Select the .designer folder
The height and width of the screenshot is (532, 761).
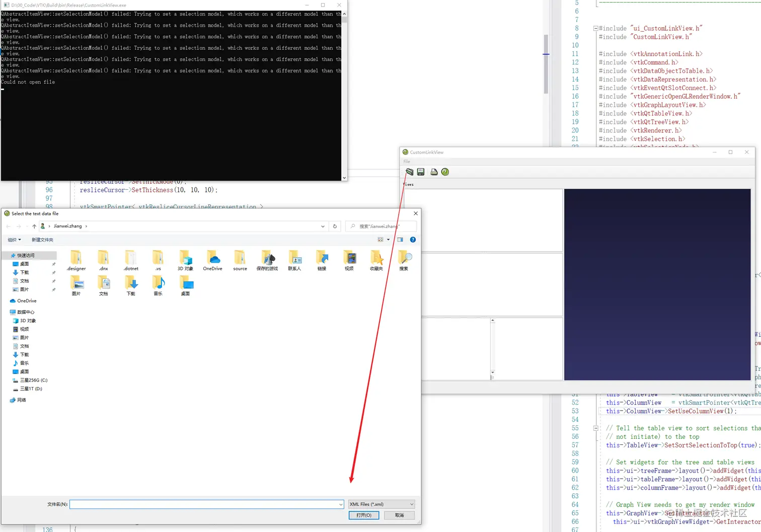coord(76,261)
